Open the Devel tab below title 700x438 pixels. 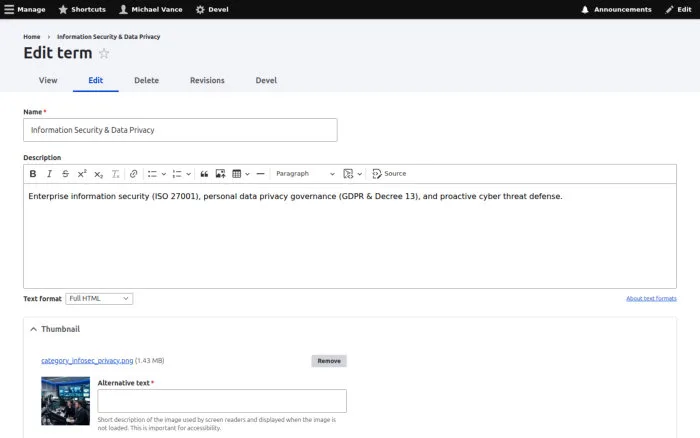tap(266, 80)
